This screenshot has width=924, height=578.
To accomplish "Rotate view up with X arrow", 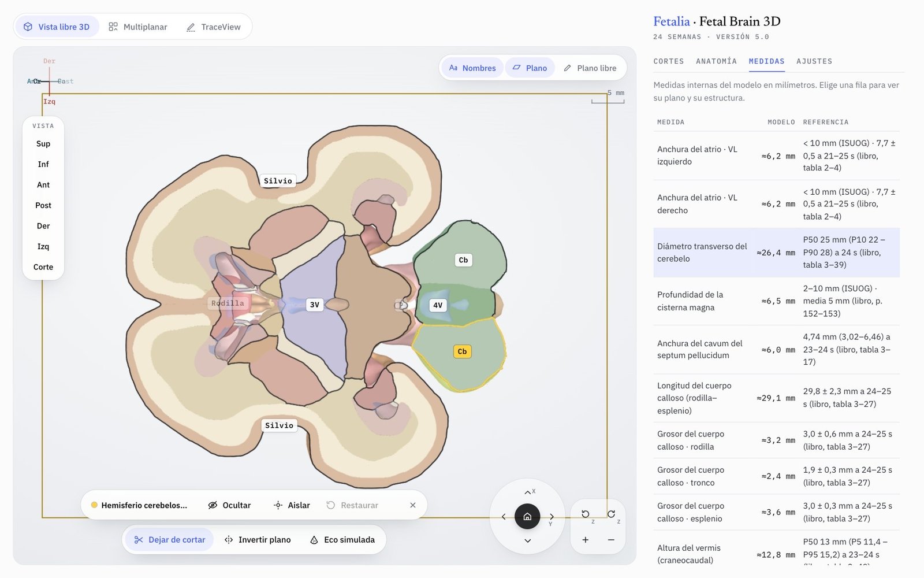I will (x=527, y=492).
